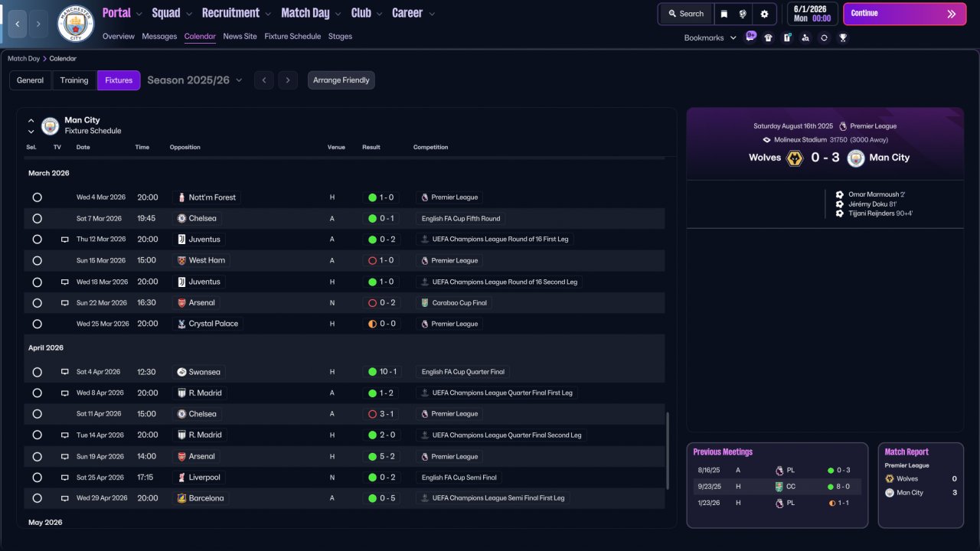Click the world globe icon in top bar
This screenshot has height=551, width=980.
coord(743,14)
